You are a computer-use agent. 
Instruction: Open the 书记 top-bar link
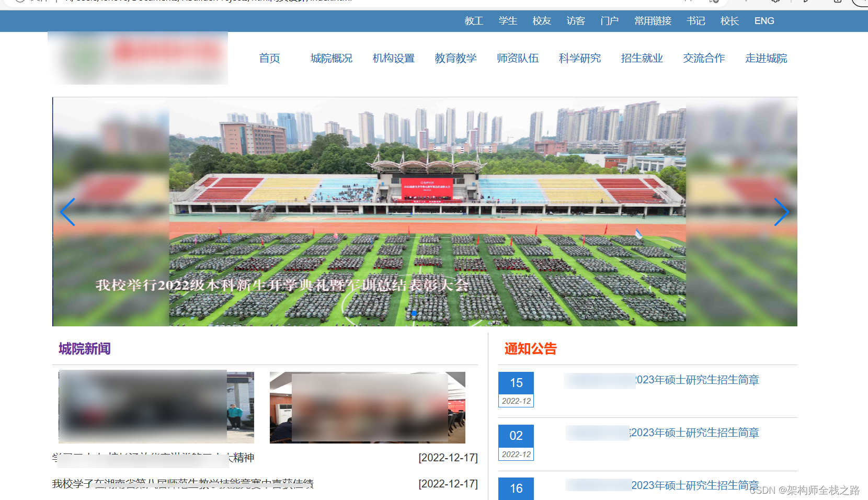pos(696,21)
